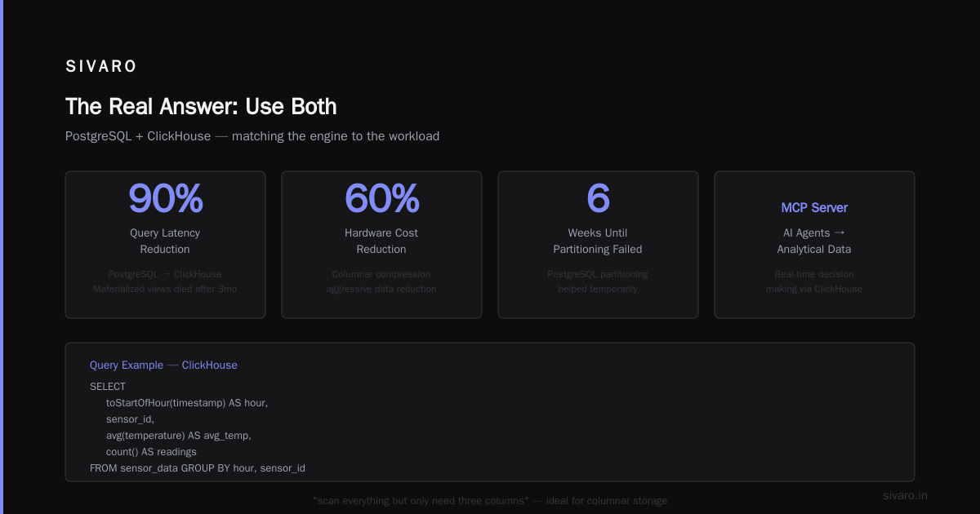Click the SIVARO logo text
Viewport: 980px width, 514px height.
[101, 67]
